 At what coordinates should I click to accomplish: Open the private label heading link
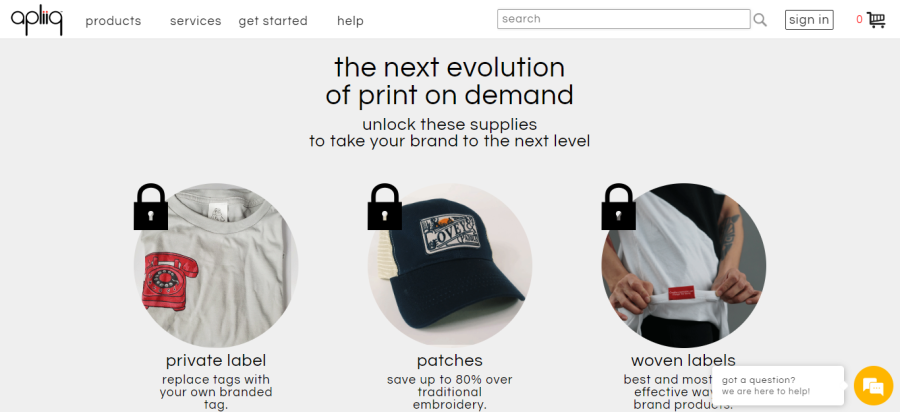click(x=216, y=360)
